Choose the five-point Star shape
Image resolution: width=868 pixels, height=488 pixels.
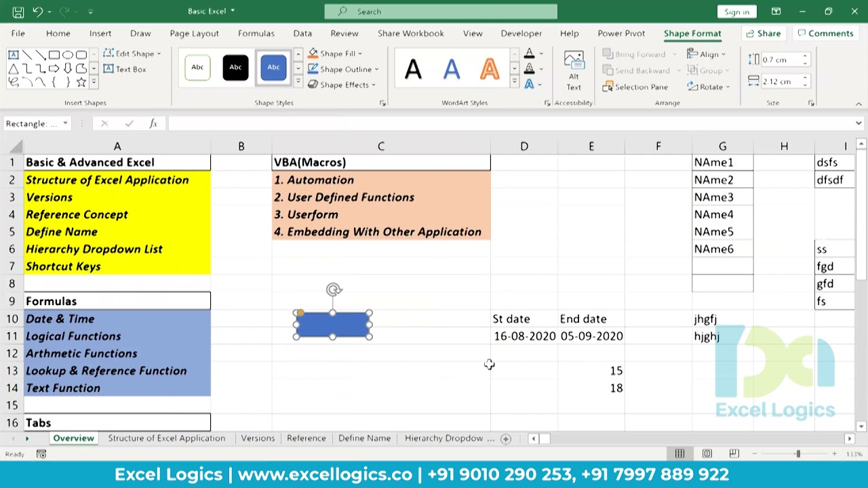coord(81,82)
